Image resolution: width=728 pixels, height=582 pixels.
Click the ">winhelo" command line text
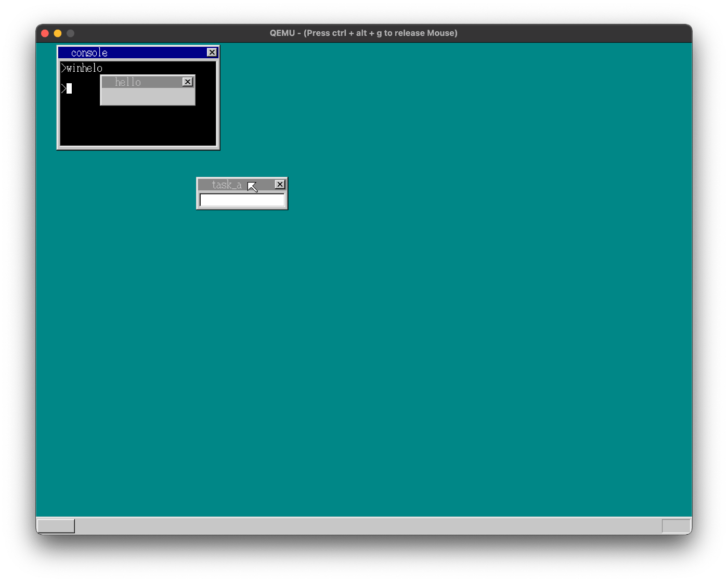pos(82,68)
